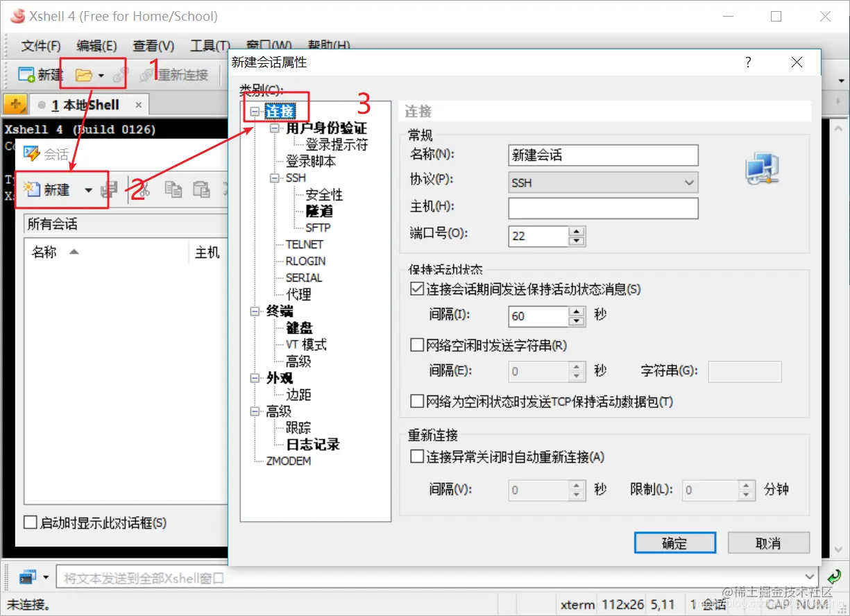Open the 编辑(E) menu
This screenshot has width=850, height=616.
pyautogui.click(x=96, y=46)
